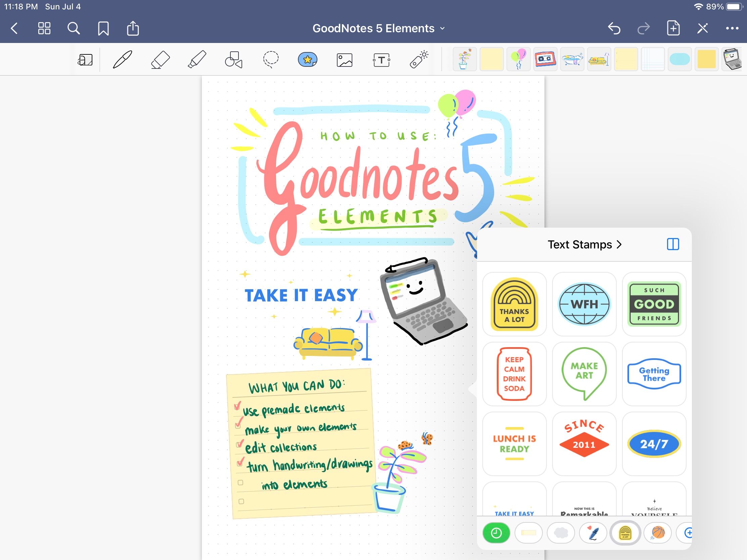Open the split view icon in Elements panel
Viewport: 747px width, 560px height.
point(673,244)
